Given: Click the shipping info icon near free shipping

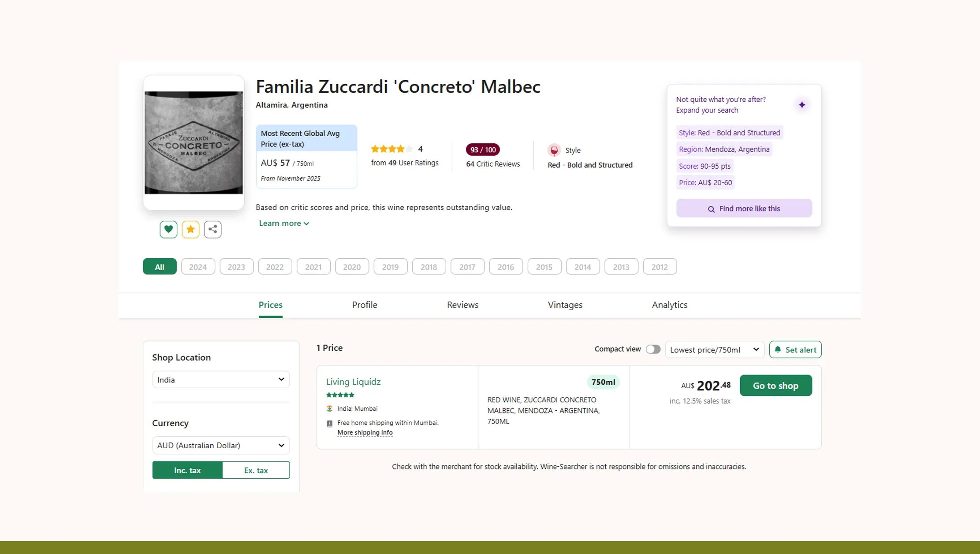Looking at the screenshot, I should point(329,423).
